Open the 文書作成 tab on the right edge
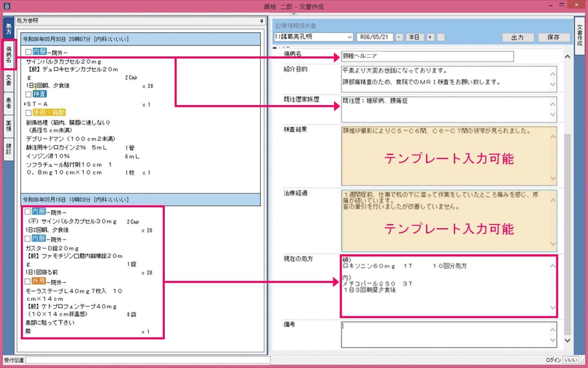Image resolution: width=588 pixels, height=368 pixels. pos(579,36)
